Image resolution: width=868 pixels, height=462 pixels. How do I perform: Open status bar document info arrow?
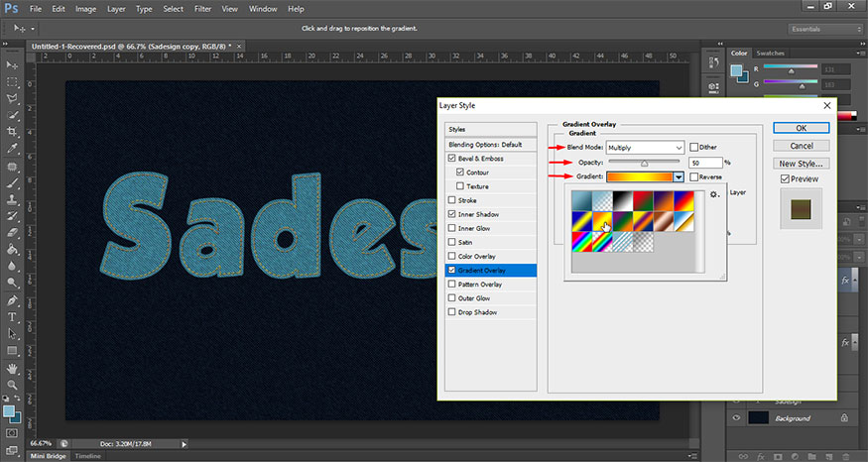[185, 444]
